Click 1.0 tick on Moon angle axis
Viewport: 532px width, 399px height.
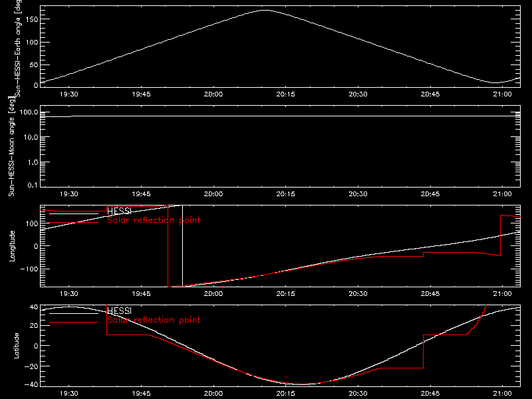click(33, 162)
